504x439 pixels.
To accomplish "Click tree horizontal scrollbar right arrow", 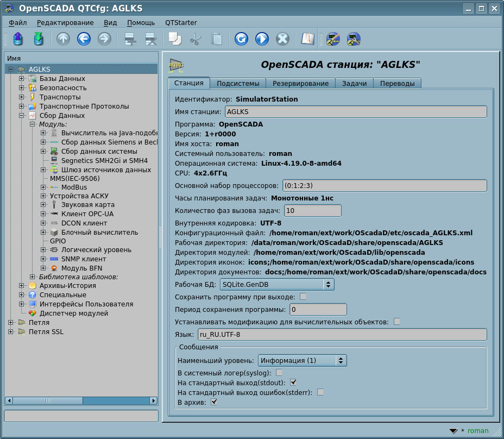I will pos(154,400).
